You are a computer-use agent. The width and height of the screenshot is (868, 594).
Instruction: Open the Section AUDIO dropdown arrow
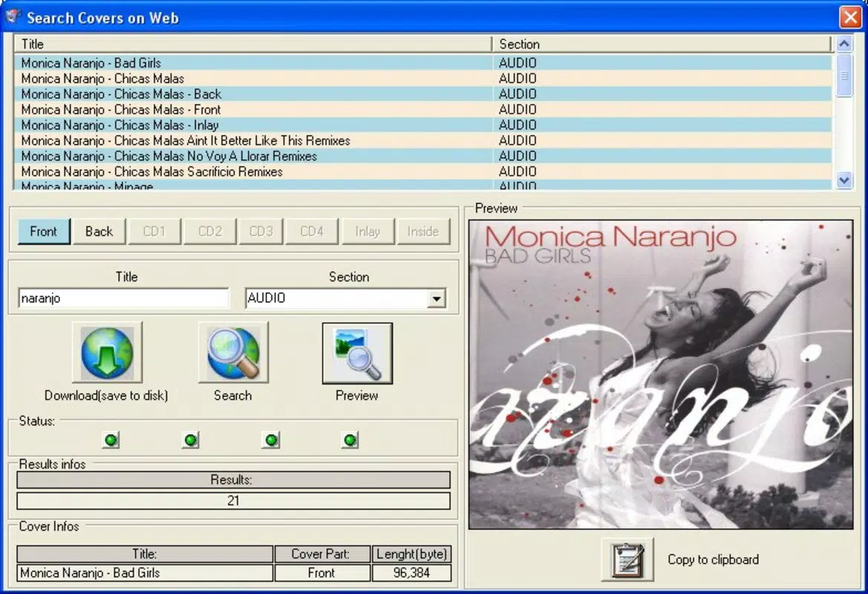coord(437,298)
